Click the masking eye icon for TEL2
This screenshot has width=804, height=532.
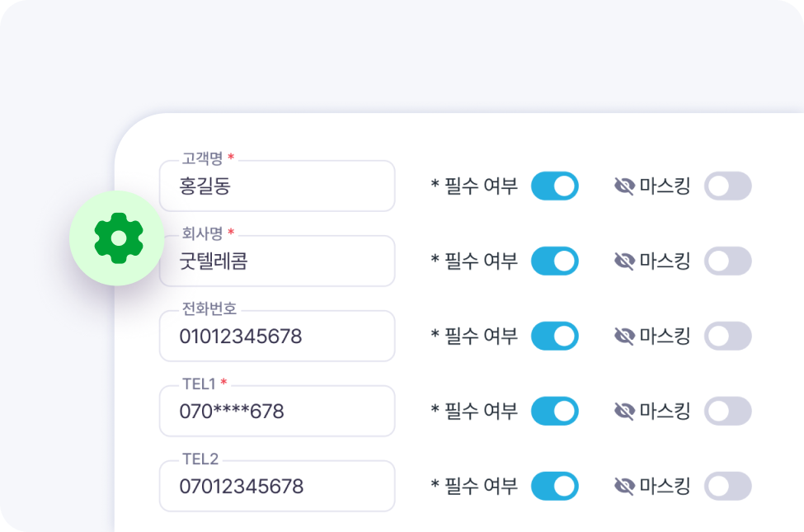(x=625, y=486)
